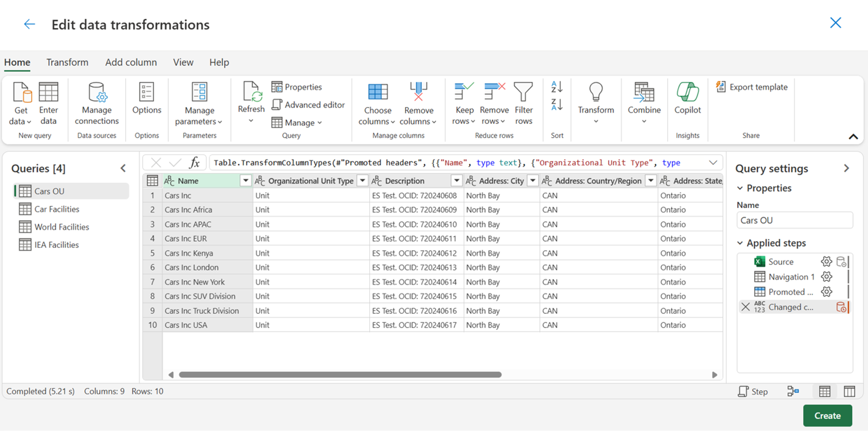Open the Name column filter dropdown
This screenshot has height=431, width=868.
pyautogui.click(x=245, y=181)
